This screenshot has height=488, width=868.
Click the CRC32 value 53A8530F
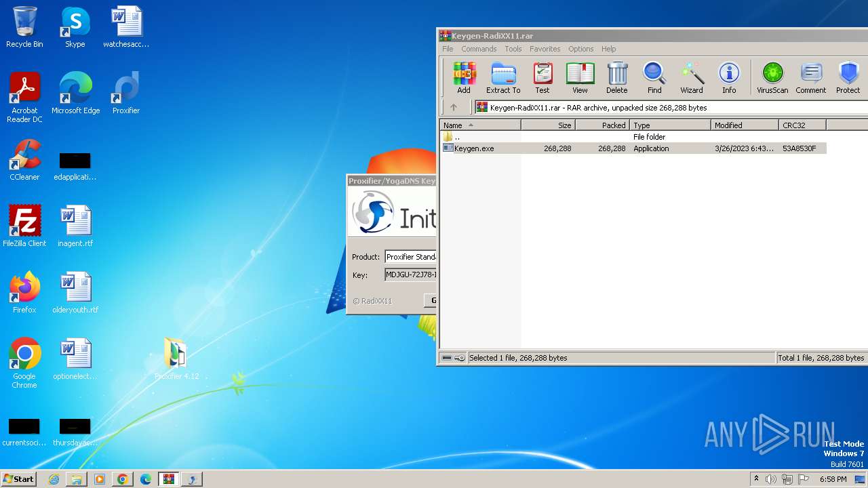tap(800, 148)
